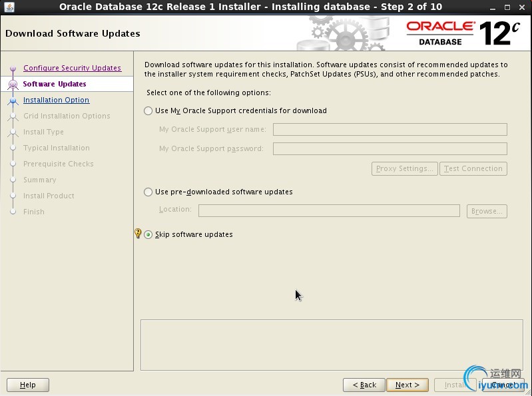532x396 pixels.
Task: Click Finish step in sidebar
Action: point(34,212)
